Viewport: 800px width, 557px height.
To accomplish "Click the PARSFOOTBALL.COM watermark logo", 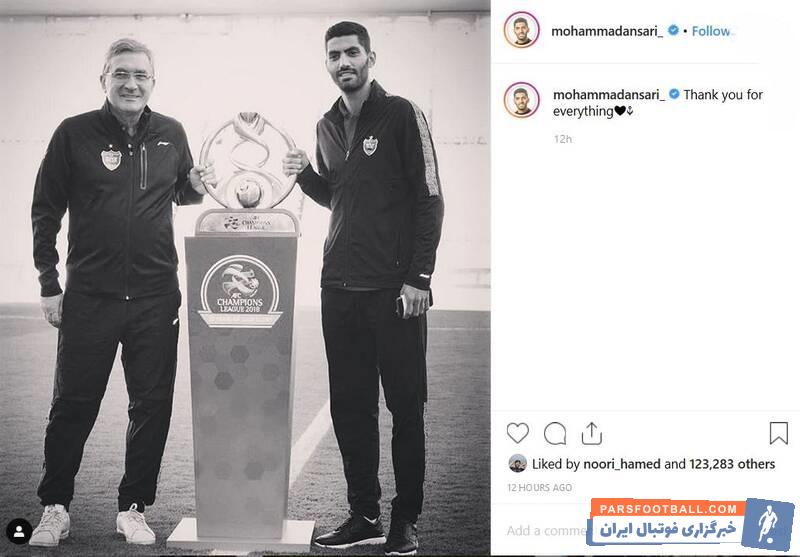I will coord(690,523).
